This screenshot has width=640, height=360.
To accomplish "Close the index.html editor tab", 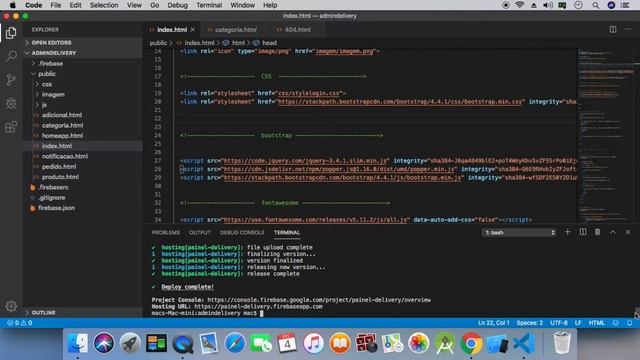I will [x=193, y=29].
